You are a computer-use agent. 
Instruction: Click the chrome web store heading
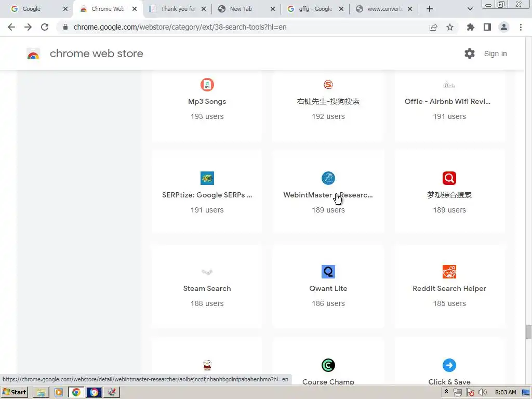tap(96, 54)
